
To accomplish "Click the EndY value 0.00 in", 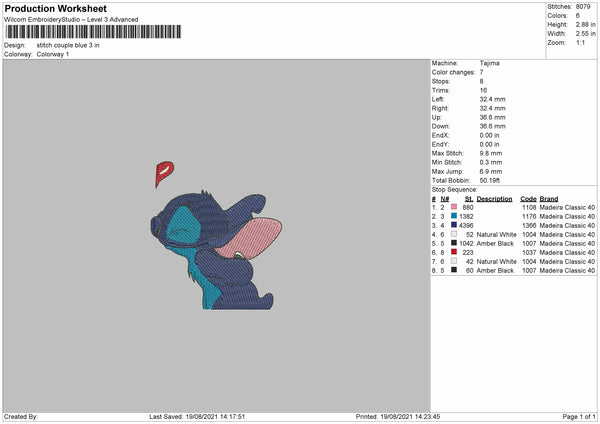I will [489, 144].
